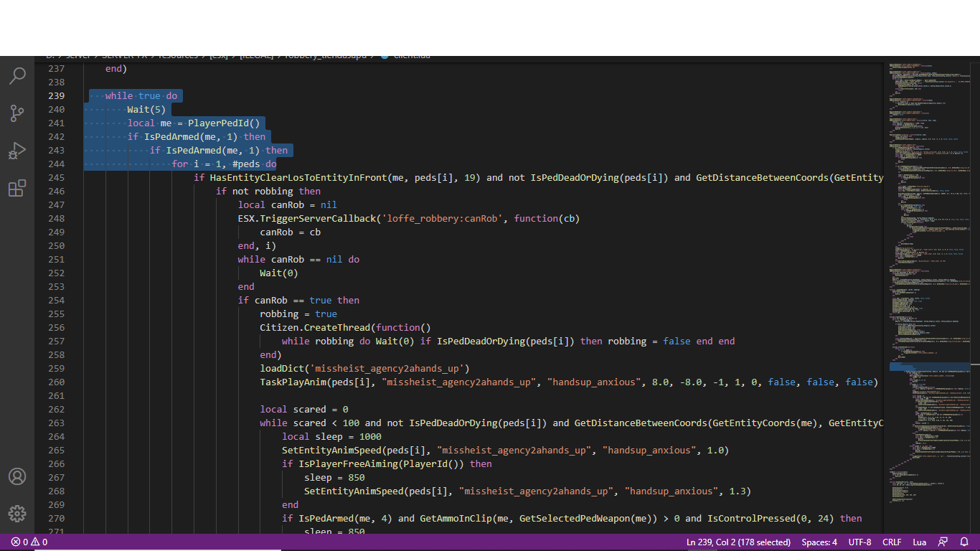Click Spaces: 4 indentation setting
The image size is (980, 551).
pyautogui.click(x=819, y=542)
